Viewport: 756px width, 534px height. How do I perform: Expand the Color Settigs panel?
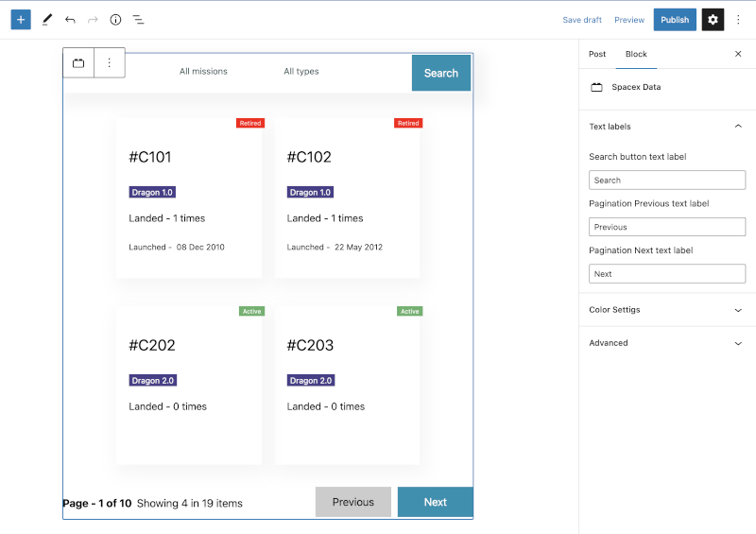[738, 310]
